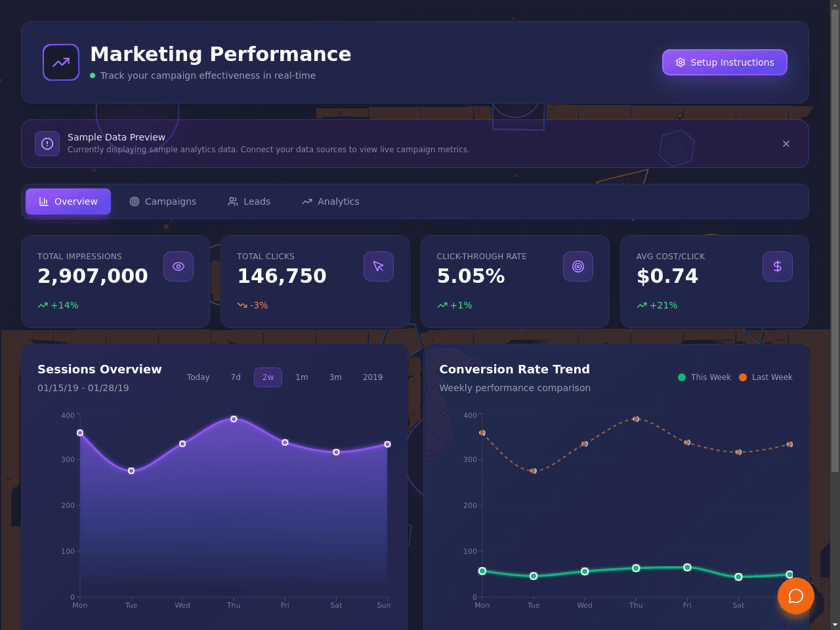Click the Marketing Performance title
This screenshot has height=630, width=840.
pyautogui.click(x=220, y=54)
